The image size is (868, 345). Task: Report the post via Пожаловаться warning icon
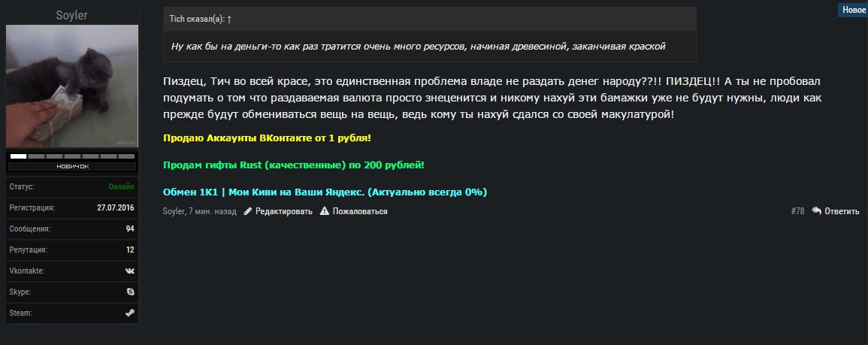(325, 212)
